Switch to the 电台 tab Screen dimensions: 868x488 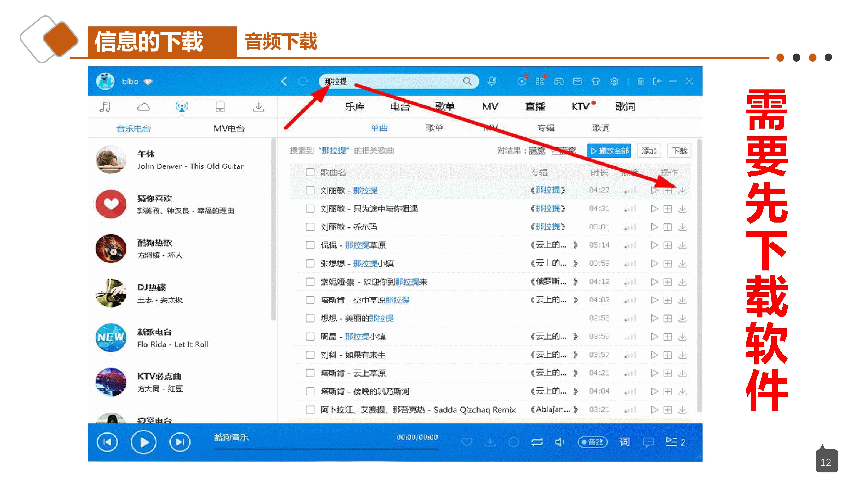400,107
